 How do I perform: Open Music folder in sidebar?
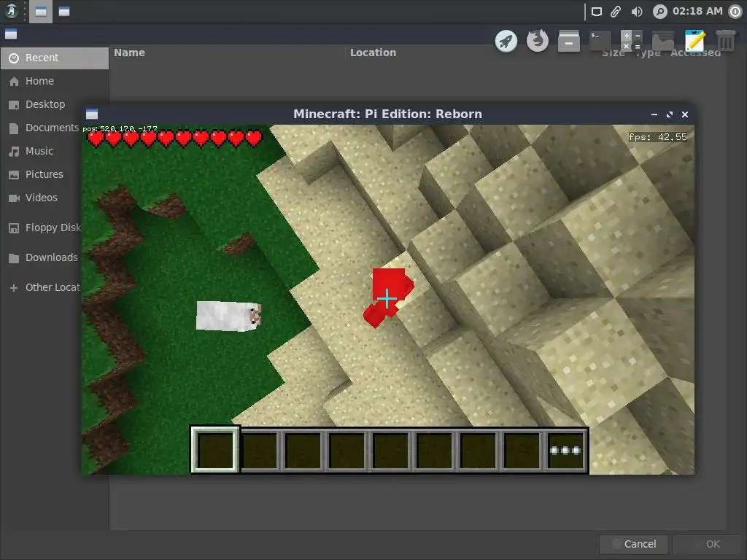[41, 151]
